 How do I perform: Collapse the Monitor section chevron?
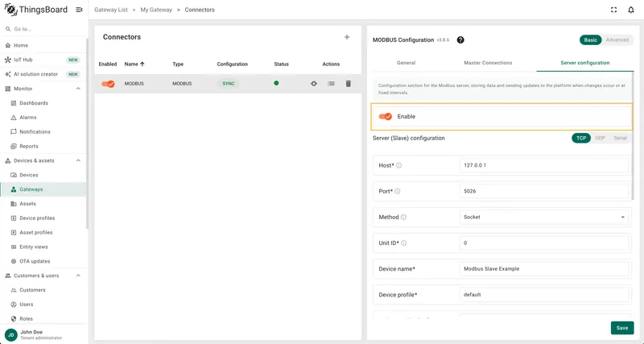point(78,89)
